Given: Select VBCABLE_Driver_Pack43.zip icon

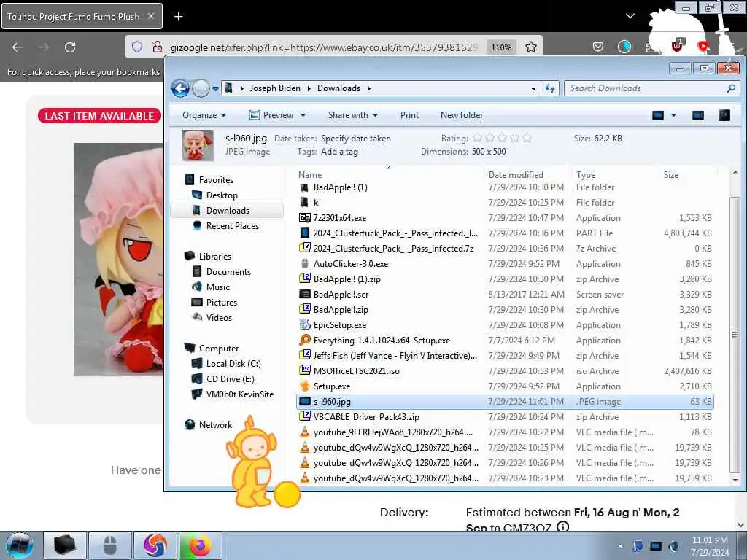Looking at the screenshot, I should [x=304, y=416].
